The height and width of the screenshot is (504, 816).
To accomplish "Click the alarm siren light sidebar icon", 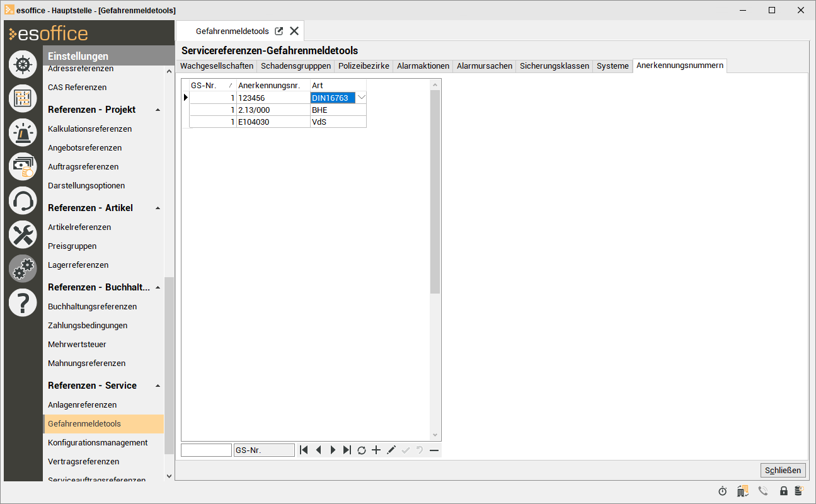I will coord(23,132).
